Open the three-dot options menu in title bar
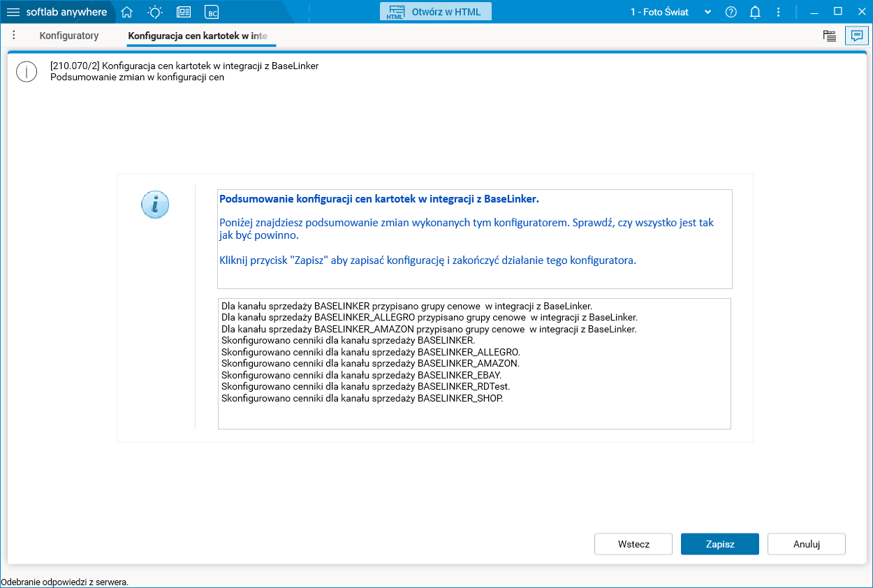The width and height of the screenshot is (873, 588). click(779, 12)
